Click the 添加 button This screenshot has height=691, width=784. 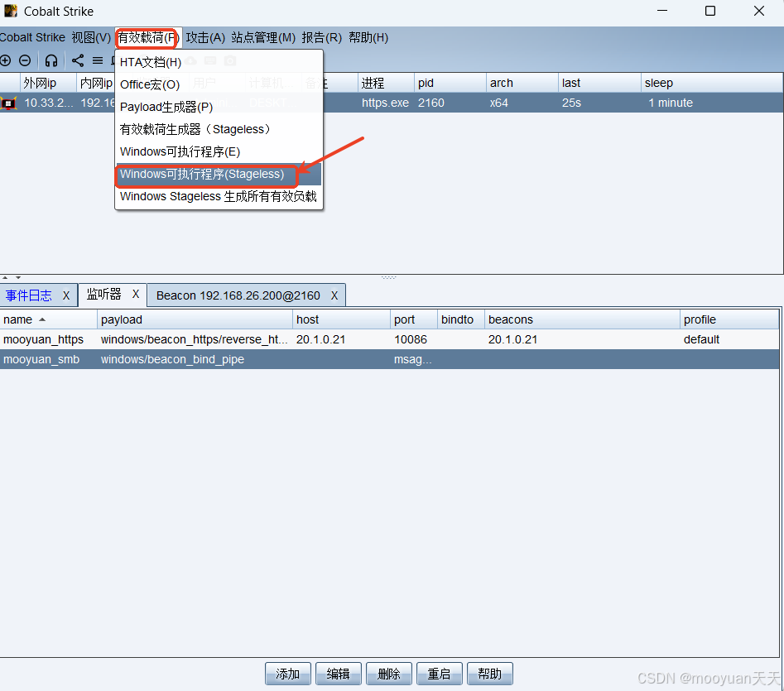coord(288,674)
